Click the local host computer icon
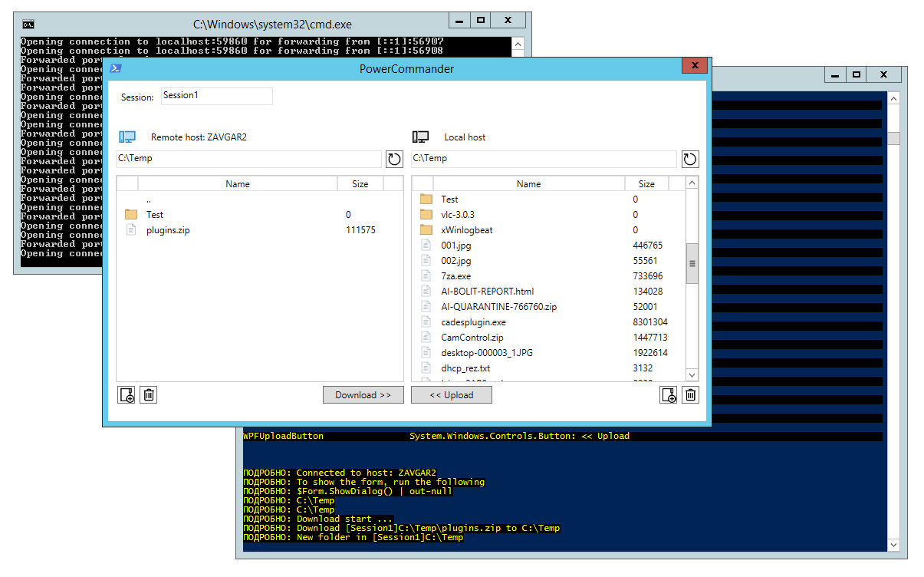 click(420, 137)
